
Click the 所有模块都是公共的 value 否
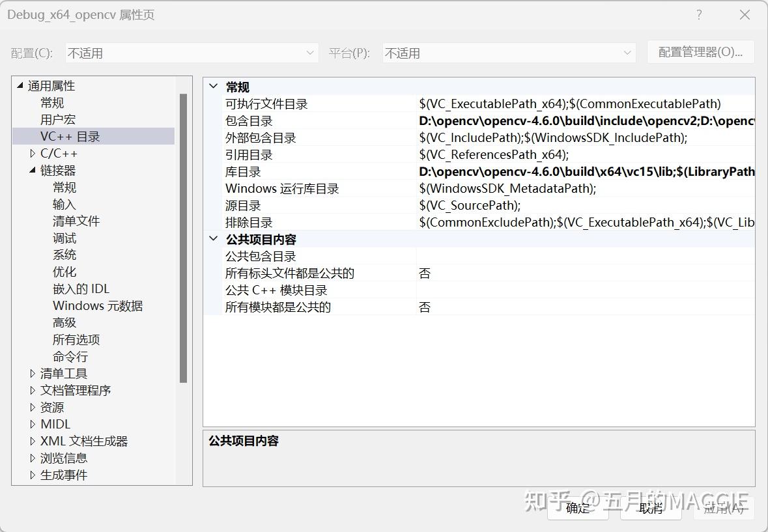pyautogui.click(x=425, y=307)
